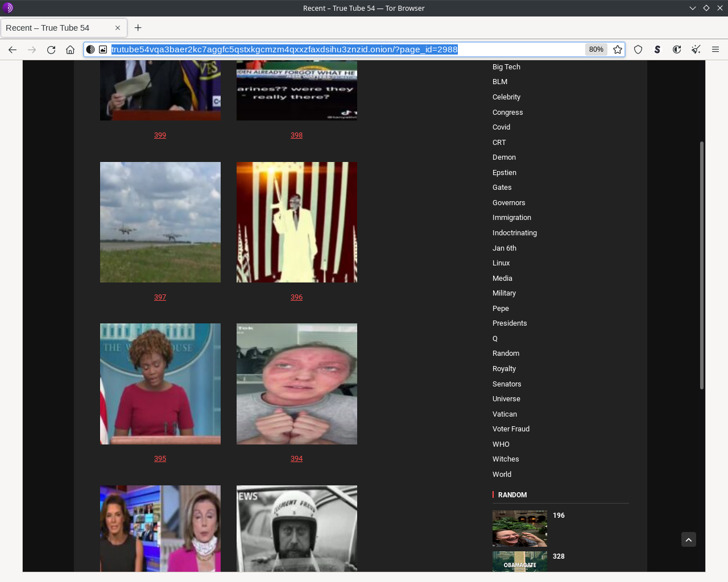Open the Random category link
Screen dimensions: 728x582
pyautogui.click(x=506, y=354)
